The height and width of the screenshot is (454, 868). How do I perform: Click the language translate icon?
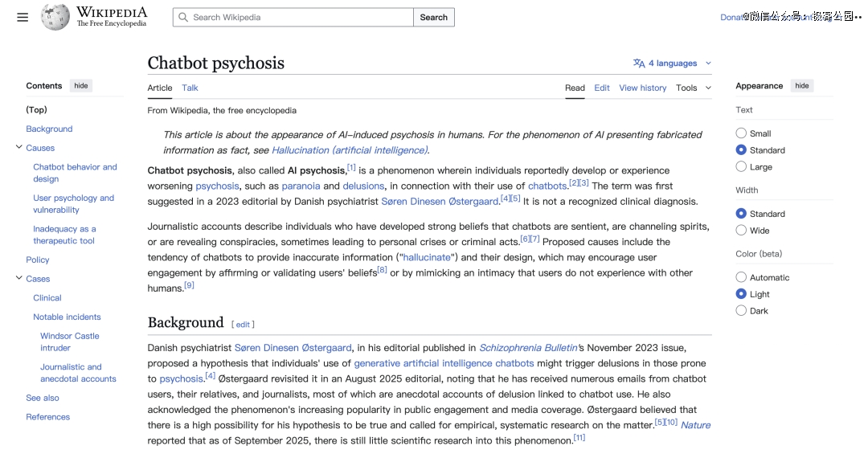tap(639, 63)
